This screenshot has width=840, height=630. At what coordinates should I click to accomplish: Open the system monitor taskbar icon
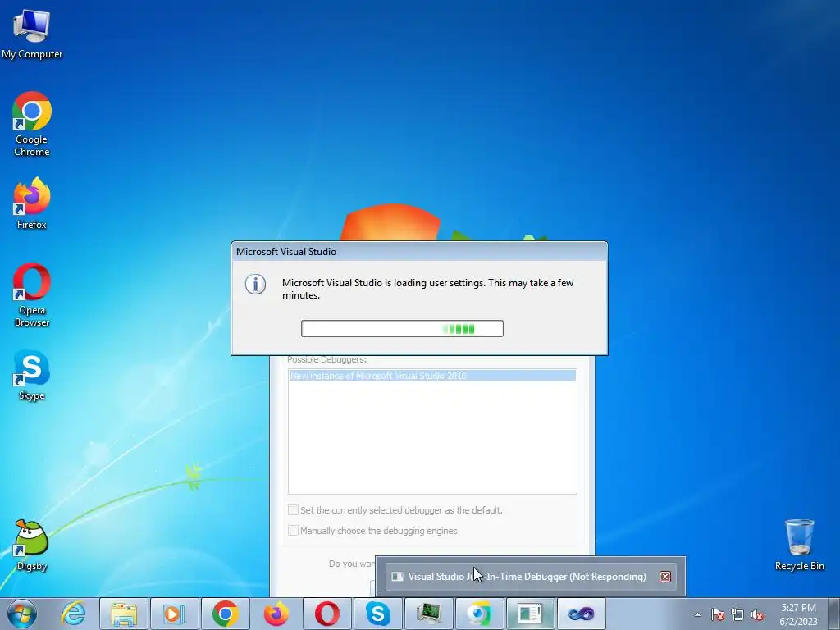(428, 614)
